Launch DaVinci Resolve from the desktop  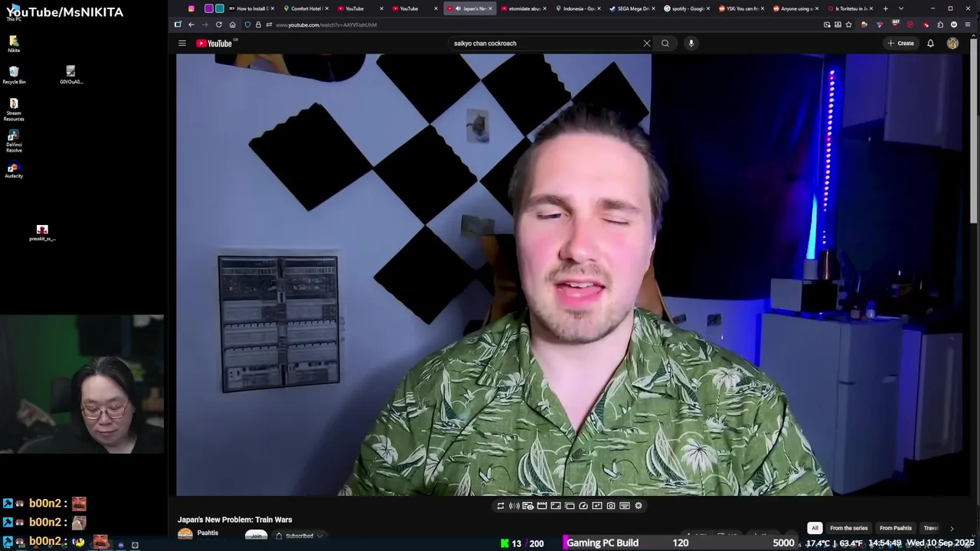(x=14, y=141)
